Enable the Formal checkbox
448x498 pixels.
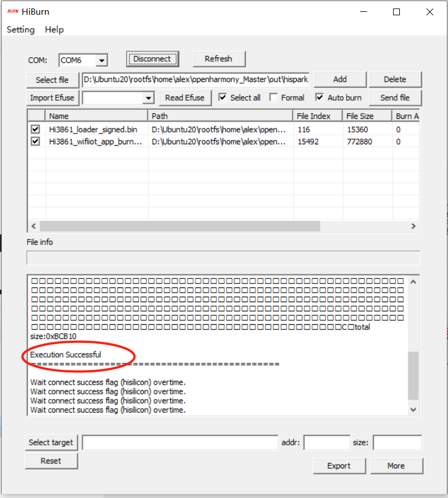click(274, 97)
